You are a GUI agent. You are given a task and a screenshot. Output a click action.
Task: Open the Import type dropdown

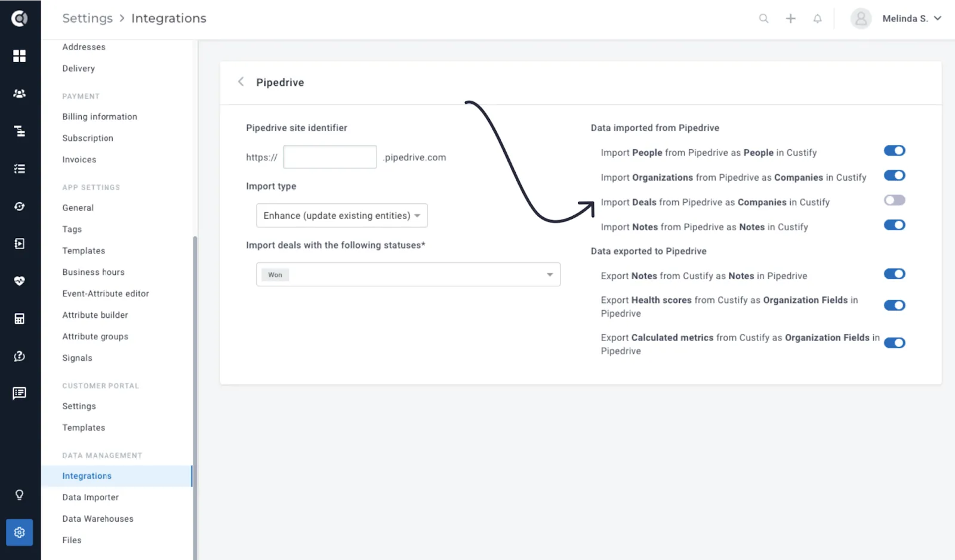(342, 215)
